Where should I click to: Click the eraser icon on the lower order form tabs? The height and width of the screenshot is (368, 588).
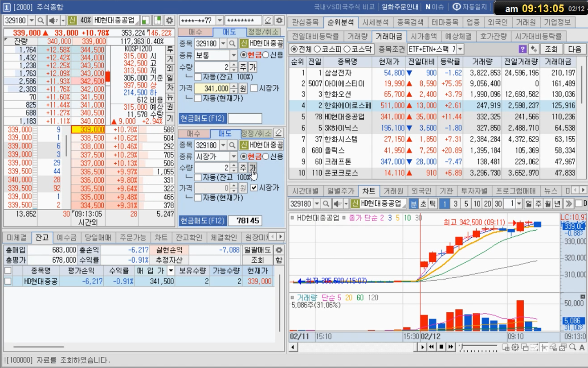[x=278, y=133]
